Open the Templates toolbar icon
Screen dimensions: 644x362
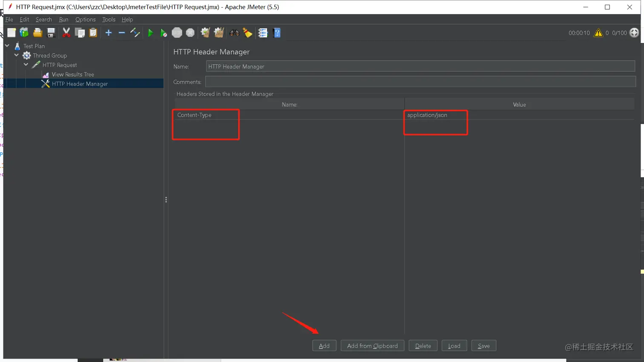[24, 33]
